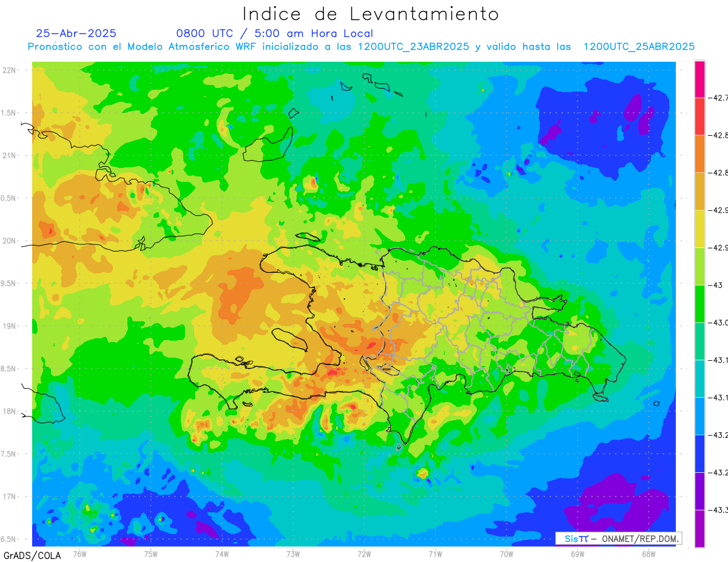Image resolution: width=728 pixels, height=562 pixels.
Task: Select the "6.5N" axis label
Action: pos(8,540)
